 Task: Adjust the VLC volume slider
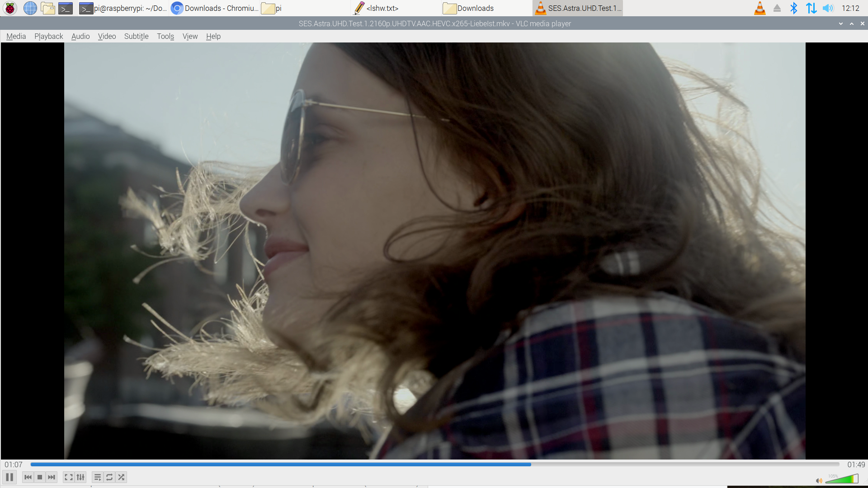[x=841, y=479]
